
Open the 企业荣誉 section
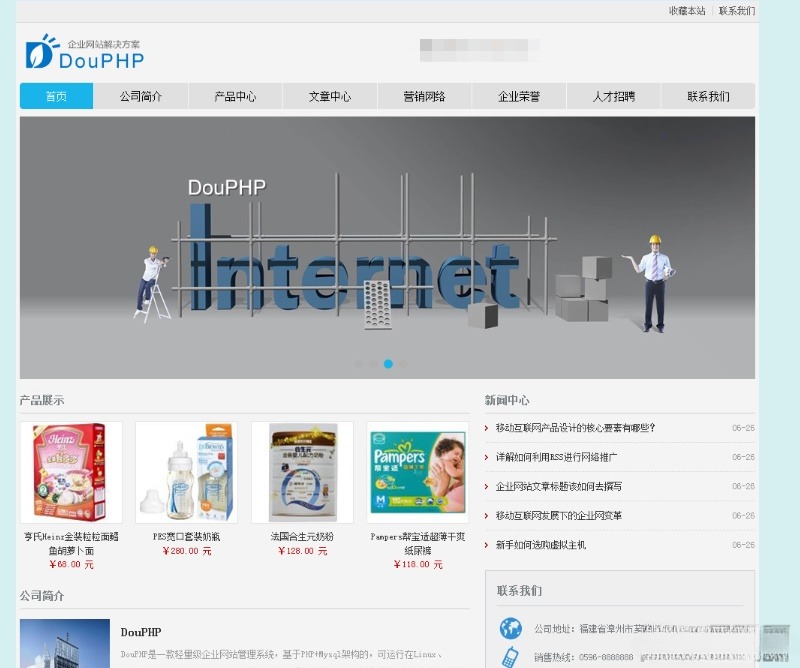tap(518, 96)
